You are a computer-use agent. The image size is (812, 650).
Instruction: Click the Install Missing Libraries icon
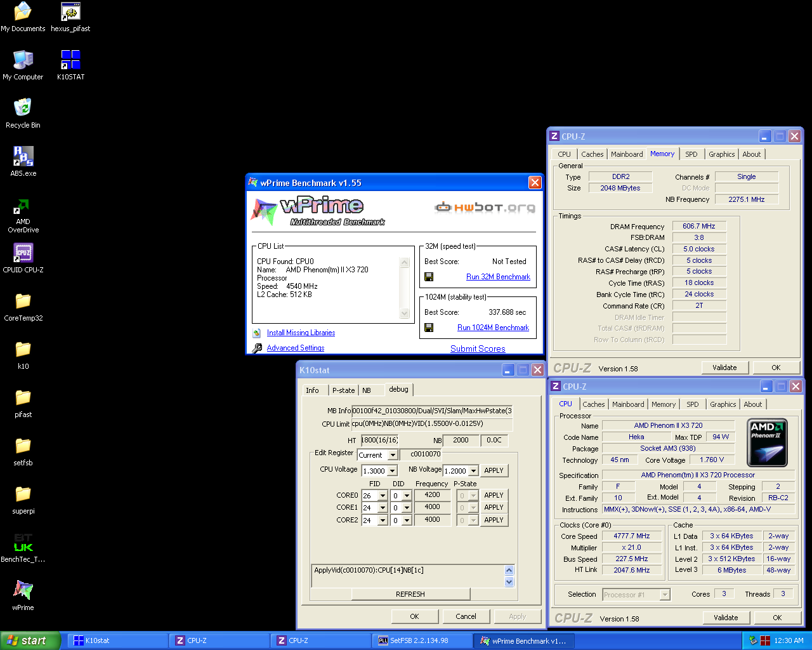(257, 333)
